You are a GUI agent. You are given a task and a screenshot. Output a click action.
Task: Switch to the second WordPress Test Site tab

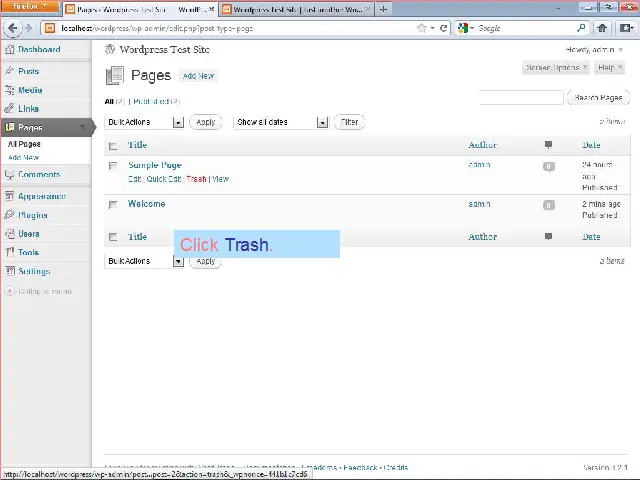point(296,9)
